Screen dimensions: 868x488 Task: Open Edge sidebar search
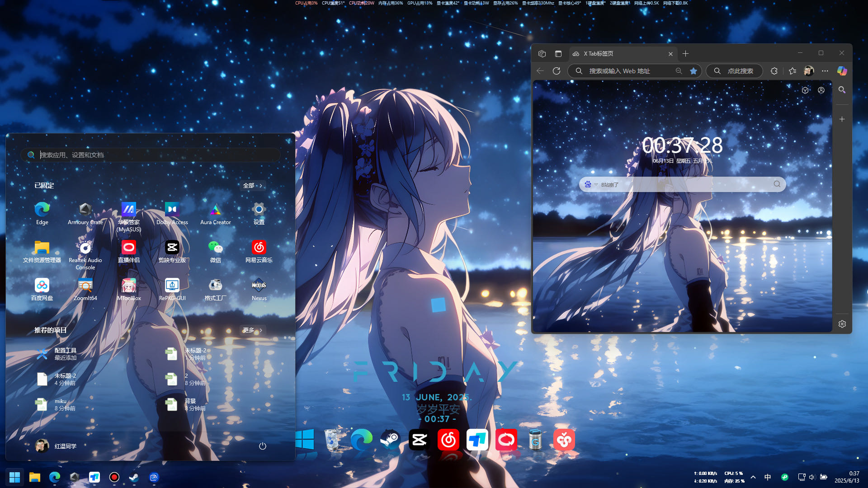tap(842, 90)
